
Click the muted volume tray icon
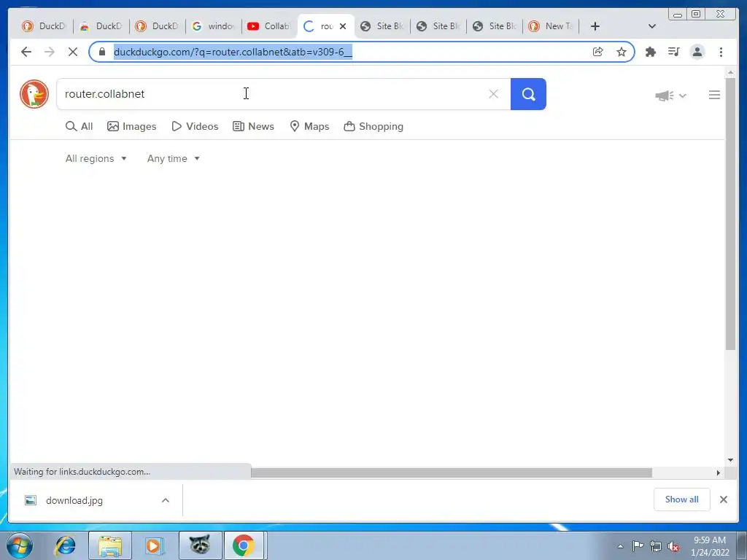point(673,546)
